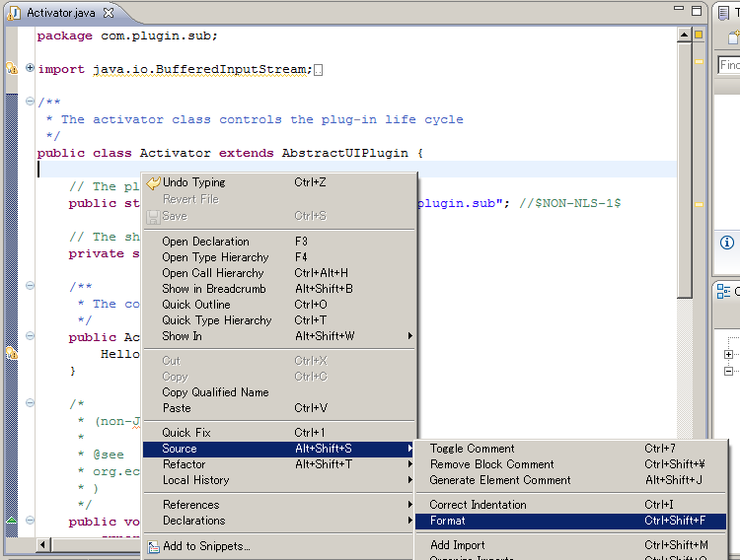Collapse the constructor Javadoc fold at 'The co'
Viewport: 740px width, 560px height.
[30, 286]
